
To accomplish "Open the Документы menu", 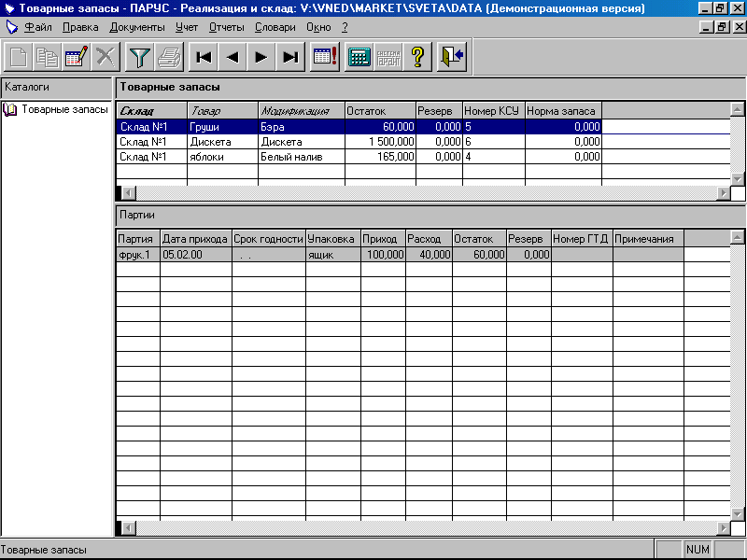I will pos(137,27).
